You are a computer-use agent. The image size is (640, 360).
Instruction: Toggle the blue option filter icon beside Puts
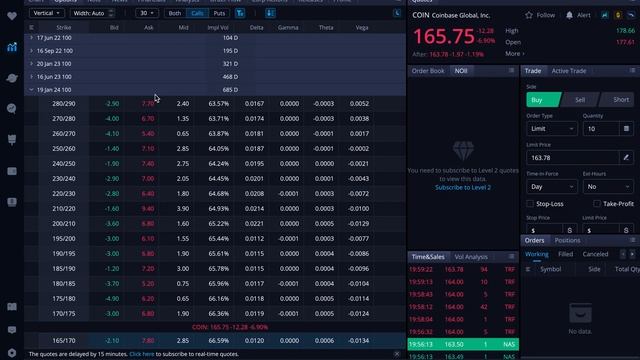pyautogui.click(x=240, y=13)
